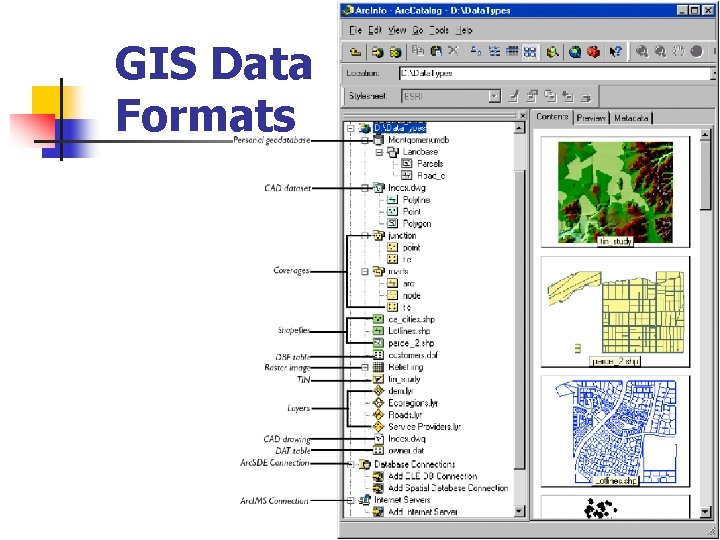Click the Up One Level toolbar icon
Viewport: 720px width, 540px height.
coord(355,52)
